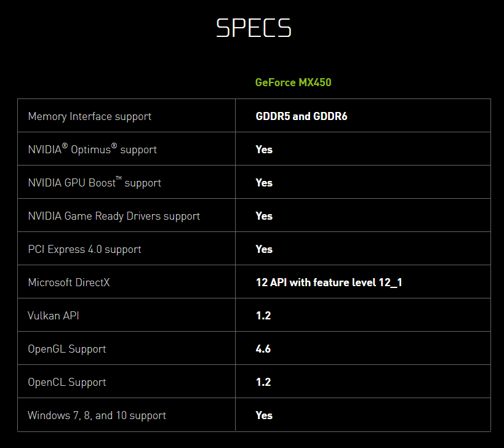Click the Yes value for Optimus support

click(x=264, y=150)
